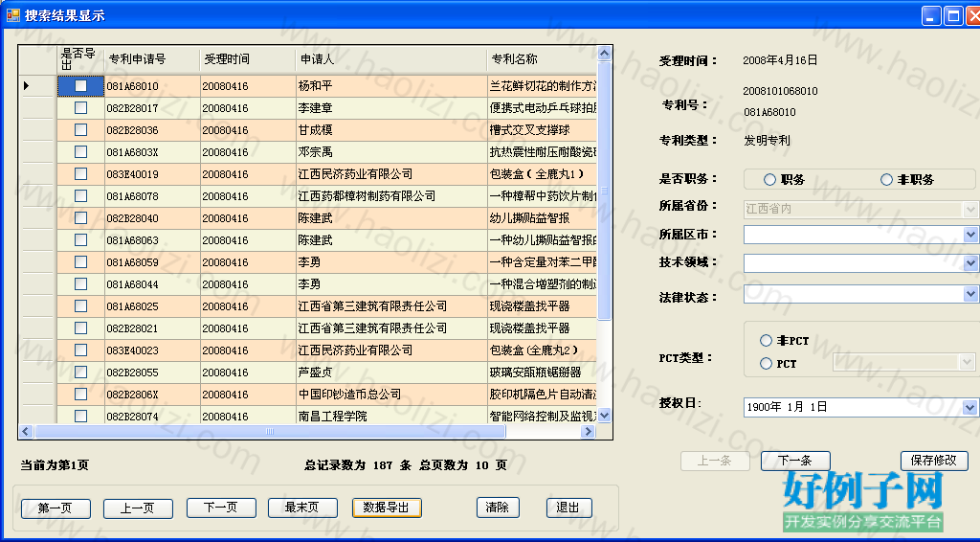Click patent name cell 玻璃安瓿瓶锯掰器

tap(542, 372)
